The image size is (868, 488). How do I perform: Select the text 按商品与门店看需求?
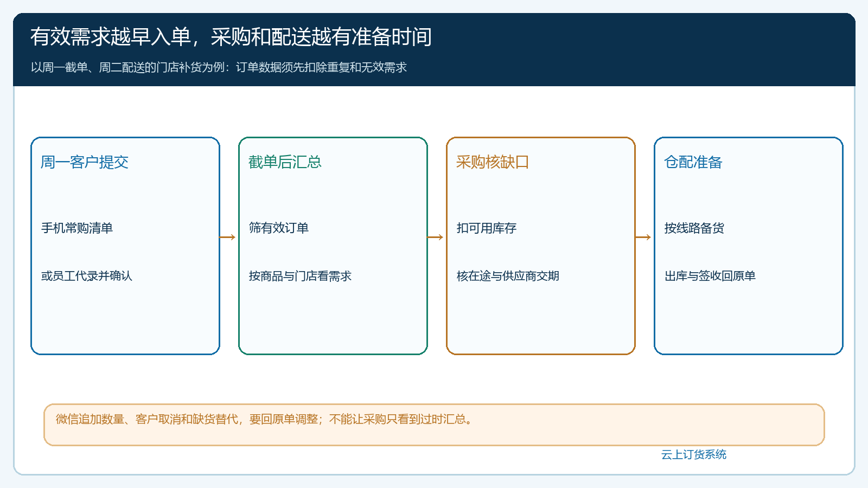300,276
